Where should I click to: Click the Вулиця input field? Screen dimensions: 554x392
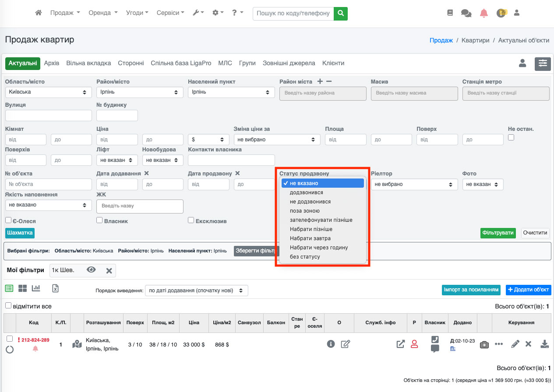coord(49,115)
